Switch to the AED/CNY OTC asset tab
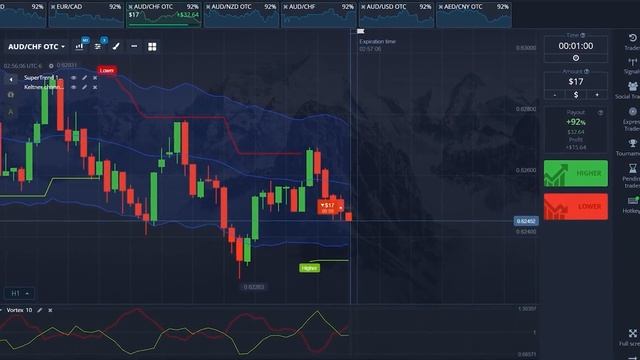 tap(474, 15)
